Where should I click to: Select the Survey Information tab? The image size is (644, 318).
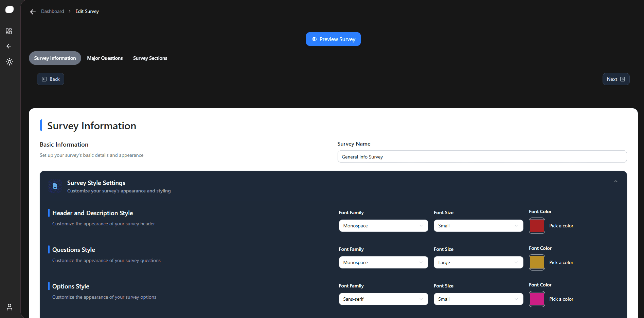coord(55,58)
